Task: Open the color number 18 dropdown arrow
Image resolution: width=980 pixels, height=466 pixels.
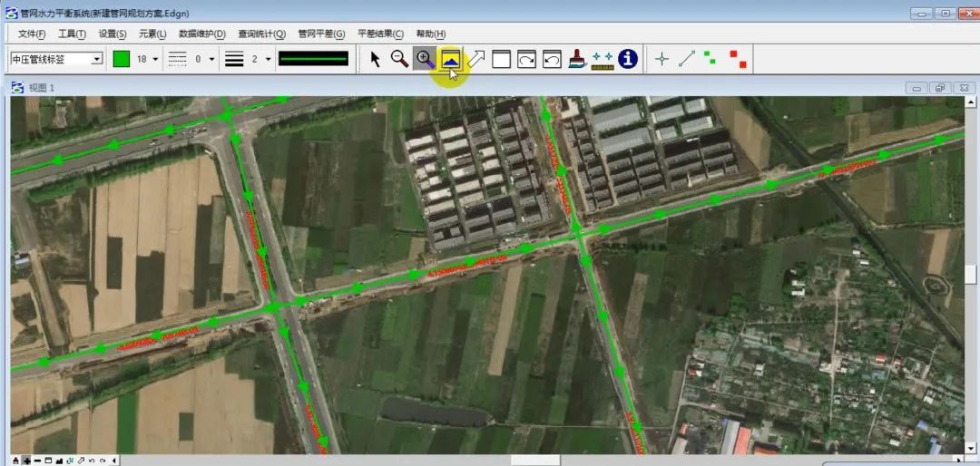Action: (155, 59)
